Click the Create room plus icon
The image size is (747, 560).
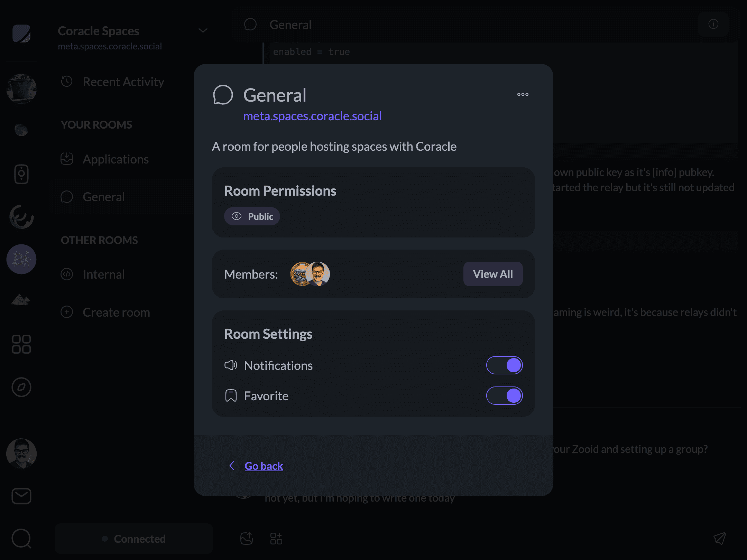(67, 312)
